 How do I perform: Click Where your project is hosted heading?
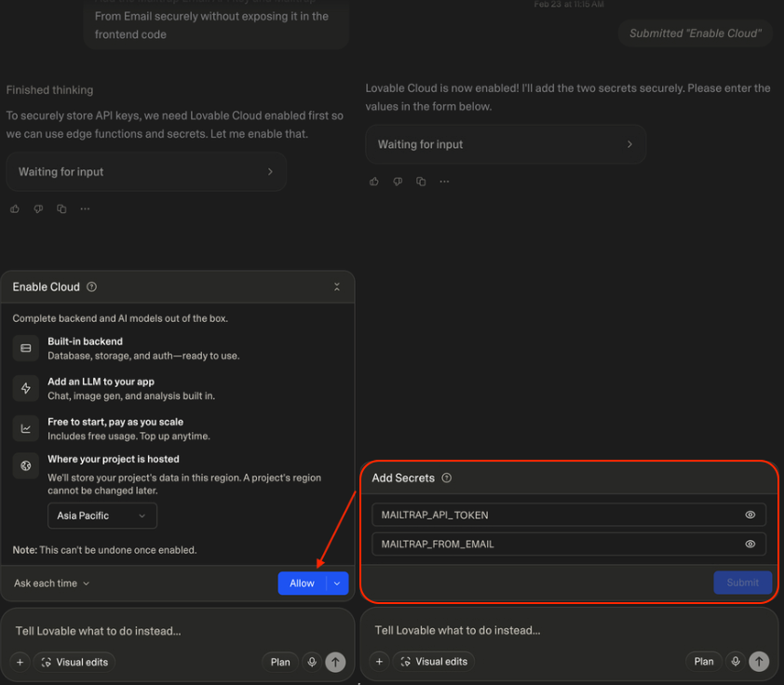click(114, 459)
